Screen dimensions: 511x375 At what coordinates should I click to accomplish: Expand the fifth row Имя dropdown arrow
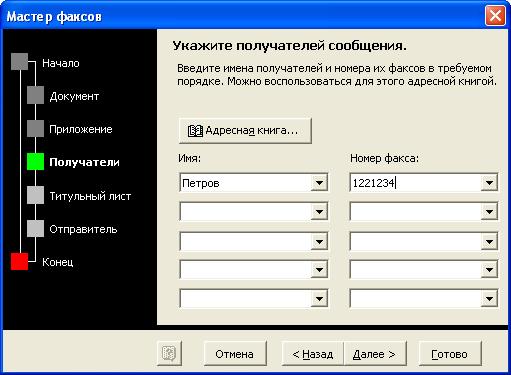pos(319,298)
